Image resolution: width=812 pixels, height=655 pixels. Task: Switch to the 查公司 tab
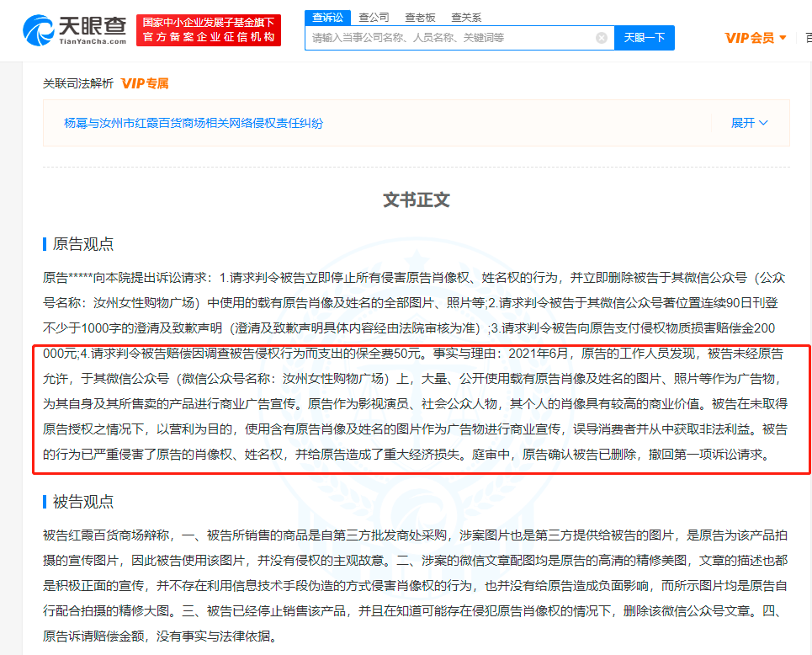(374, 18)
